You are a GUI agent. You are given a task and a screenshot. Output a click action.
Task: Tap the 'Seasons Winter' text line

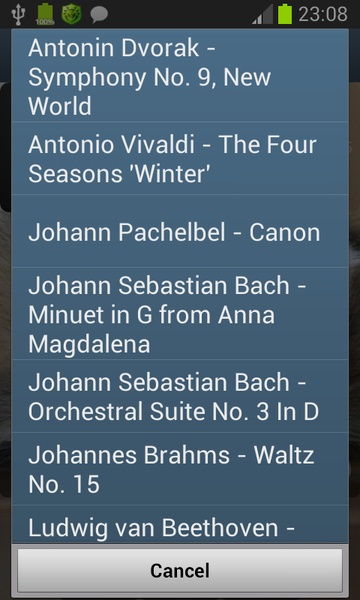pos(120,174)
